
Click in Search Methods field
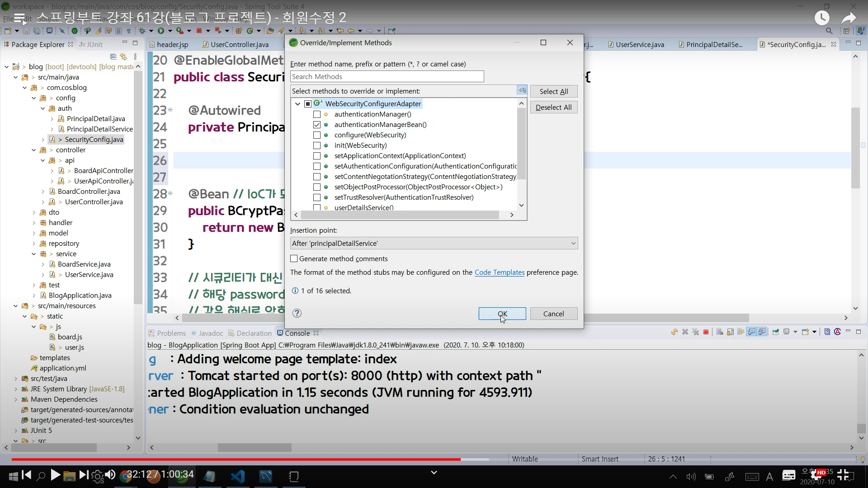(x=387, y=76)
